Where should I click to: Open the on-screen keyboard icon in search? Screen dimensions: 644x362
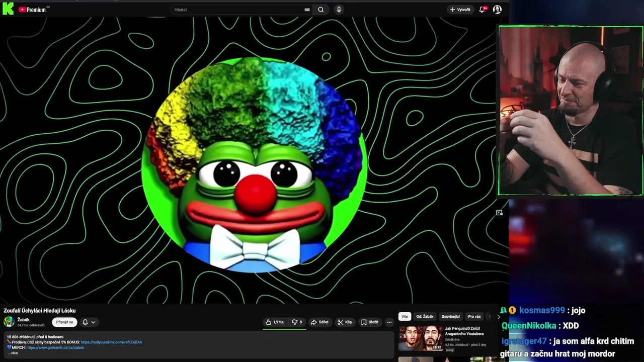click(x=307, y=10)
